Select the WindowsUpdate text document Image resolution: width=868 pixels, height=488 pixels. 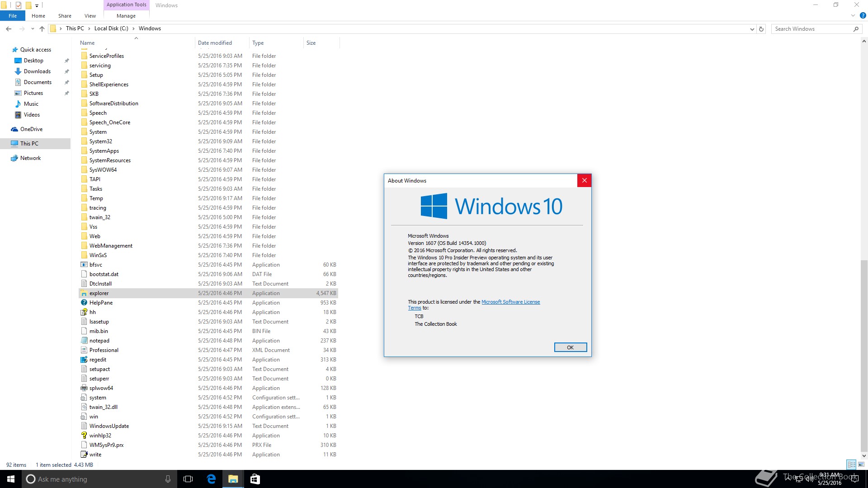click(208, 426)
